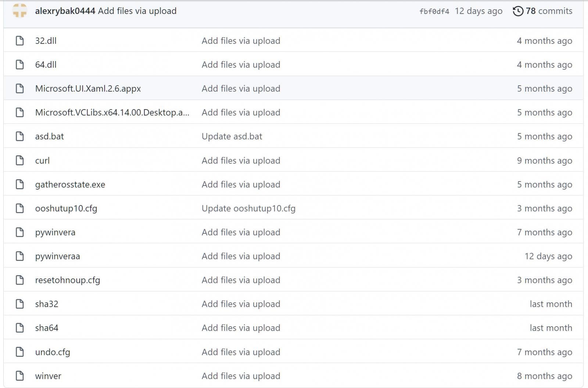This screenshot has width=588, height=388.
Task: Open the ooshutup10.cfg file
Action: click(x=66, y=208)
